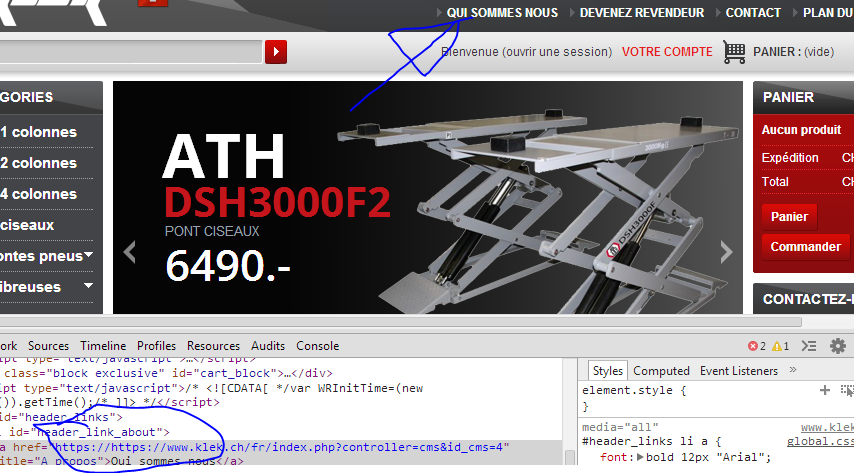Click the 'Expédition' row in cart block
Screen dimensions: 854x473
tap(808, 157)
